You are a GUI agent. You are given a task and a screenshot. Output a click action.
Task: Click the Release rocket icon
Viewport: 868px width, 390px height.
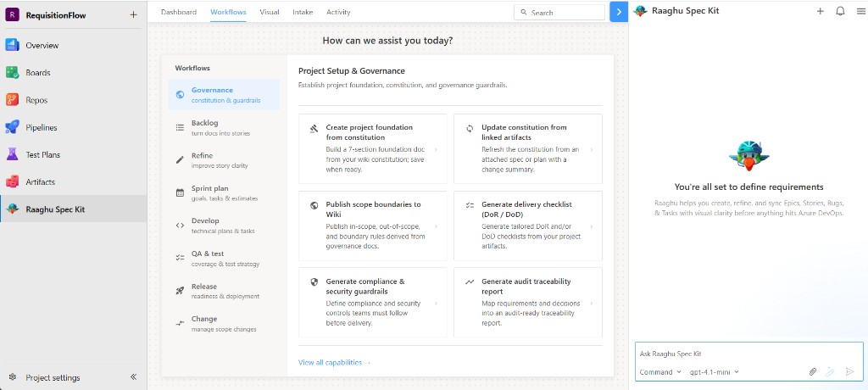tap(180, 290)
